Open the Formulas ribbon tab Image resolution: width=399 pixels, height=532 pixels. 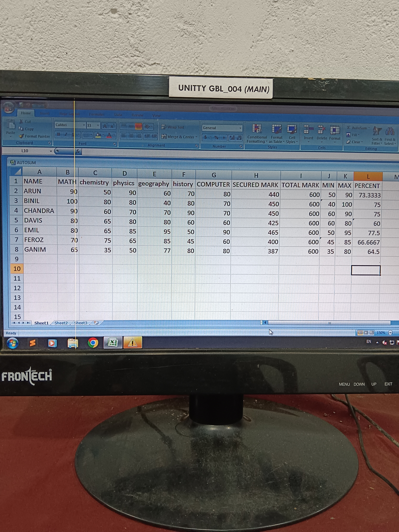click(96, 114)
